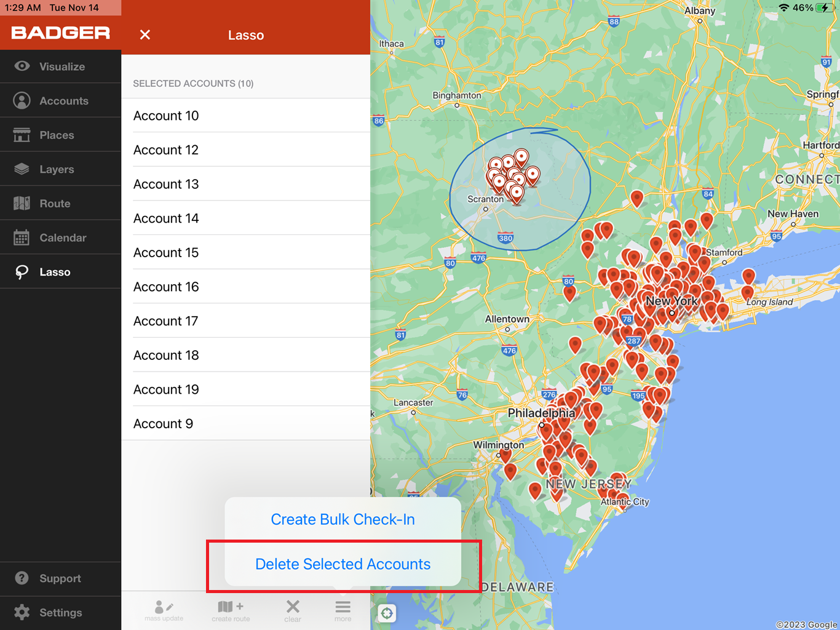Choose Create Bulk Check-In
The image size is (840, 630).
coord(343,519)
